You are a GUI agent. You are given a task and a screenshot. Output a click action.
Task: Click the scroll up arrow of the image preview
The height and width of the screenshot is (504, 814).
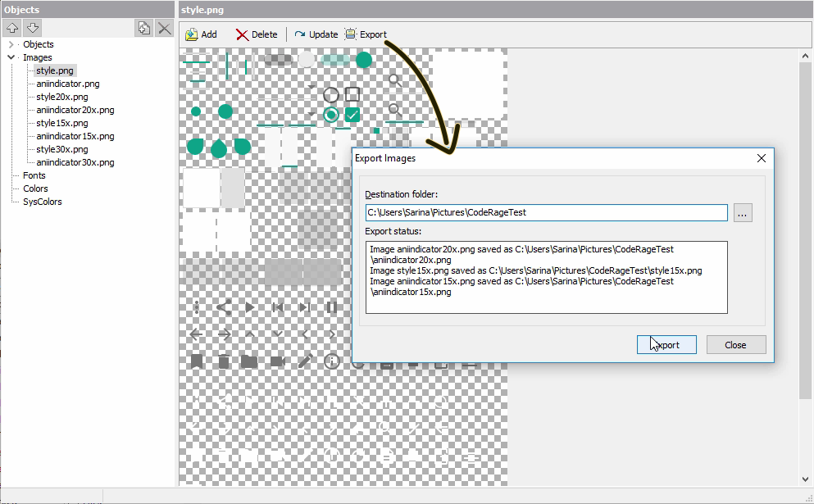pos(805,56)
